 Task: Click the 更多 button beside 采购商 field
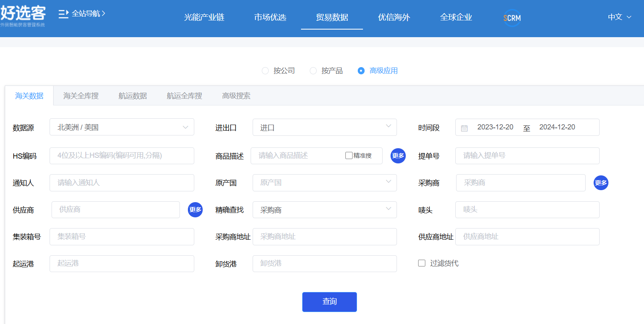click(600, 183)
